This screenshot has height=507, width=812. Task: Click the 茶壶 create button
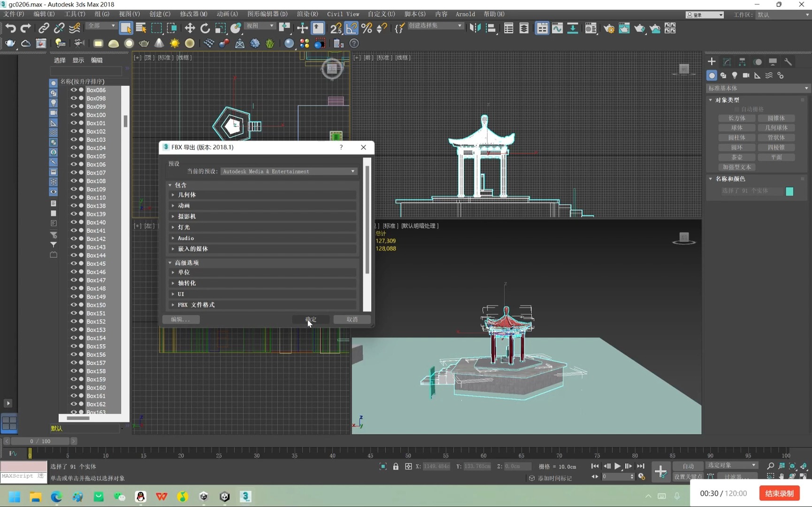pos(737,157)
